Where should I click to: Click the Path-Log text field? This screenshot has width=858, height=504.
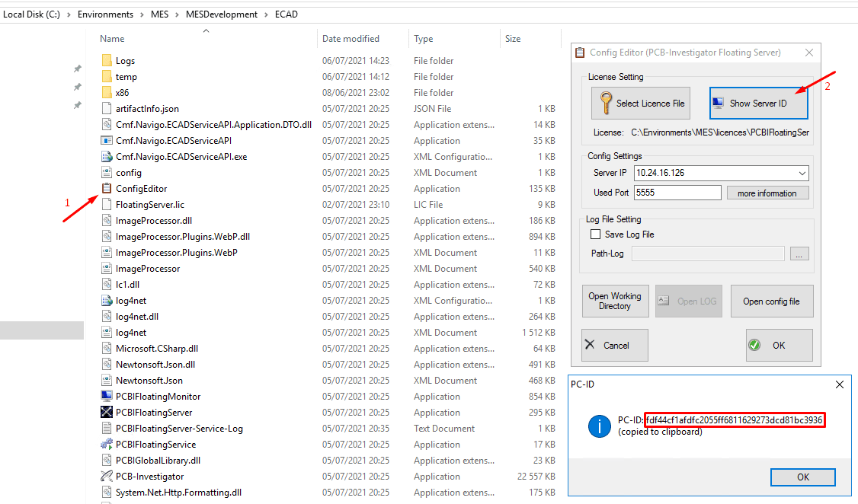[708, 254]
